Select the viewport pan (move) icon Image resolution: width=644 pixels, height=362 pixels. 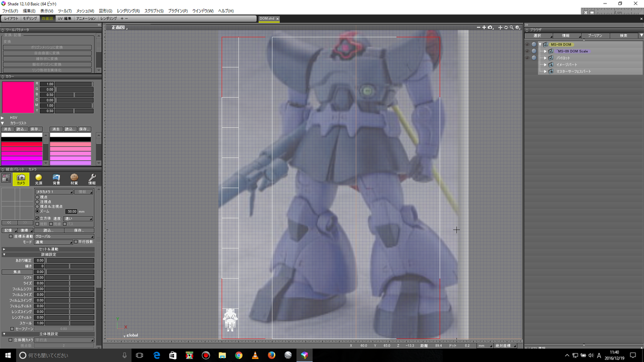[501, 28]
